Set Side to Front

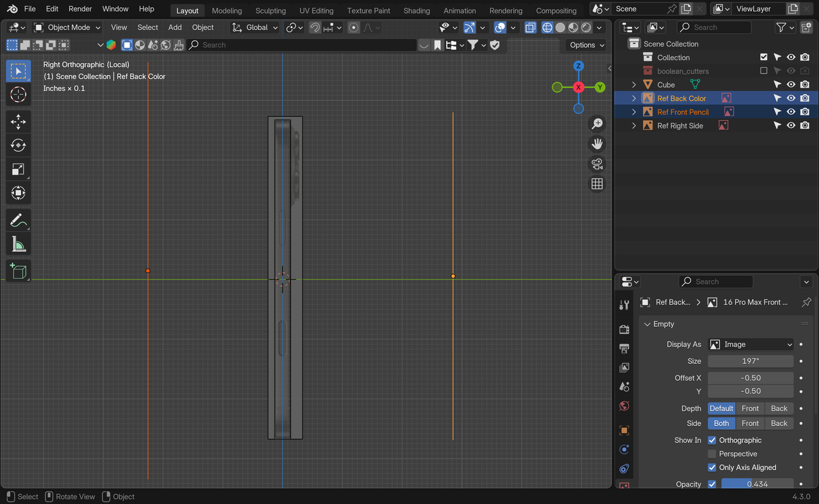pyautogui.click(x=750, y=423)
